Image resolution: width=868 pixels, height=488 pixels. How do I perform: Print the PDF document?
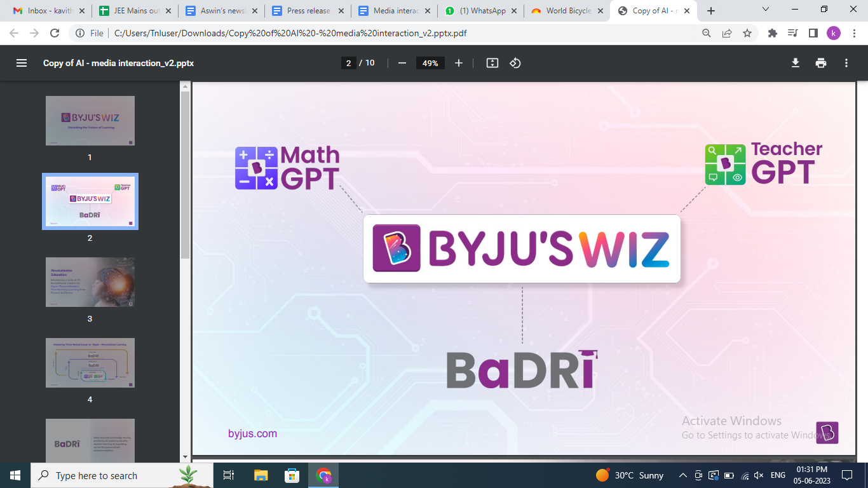point(821,63)
